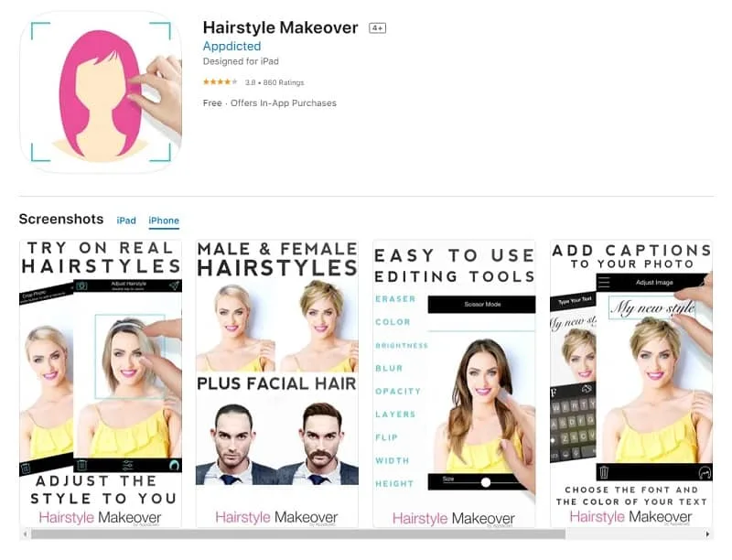Click the 'BRIGHTNESS' label in third screenshot
The width and height of the screenshot is (732, 560).
tap(402, 345)
